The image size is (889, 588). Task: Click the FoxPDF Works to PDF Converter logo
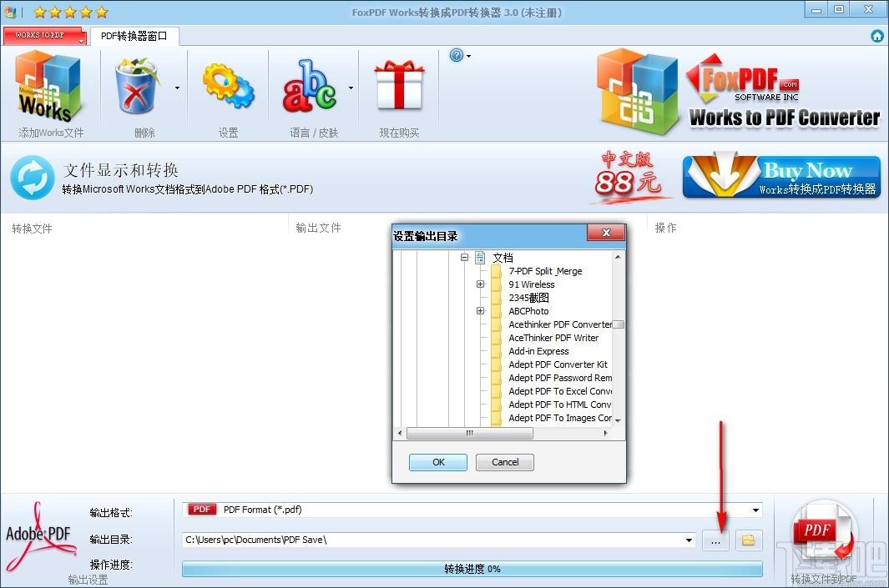click(x=738, y=91)
